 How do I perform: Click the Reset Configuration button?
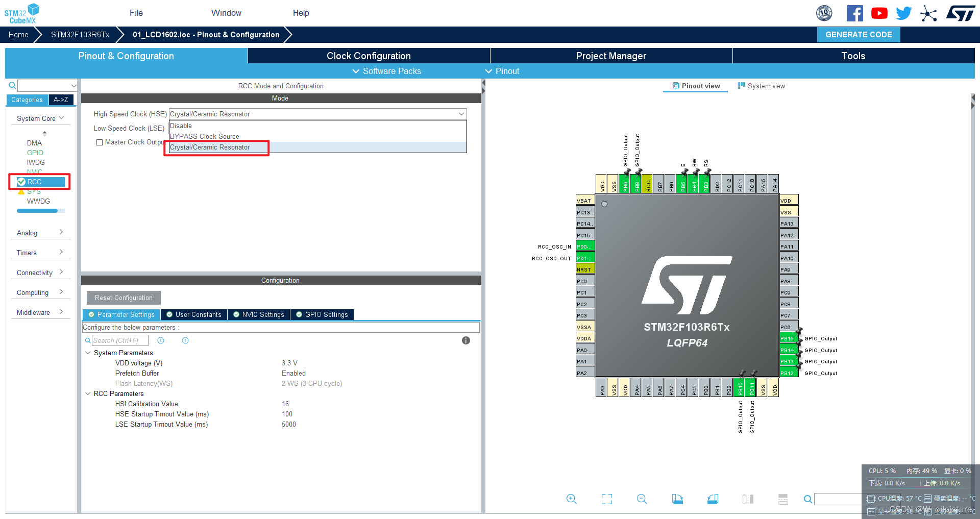coord(124,298)
